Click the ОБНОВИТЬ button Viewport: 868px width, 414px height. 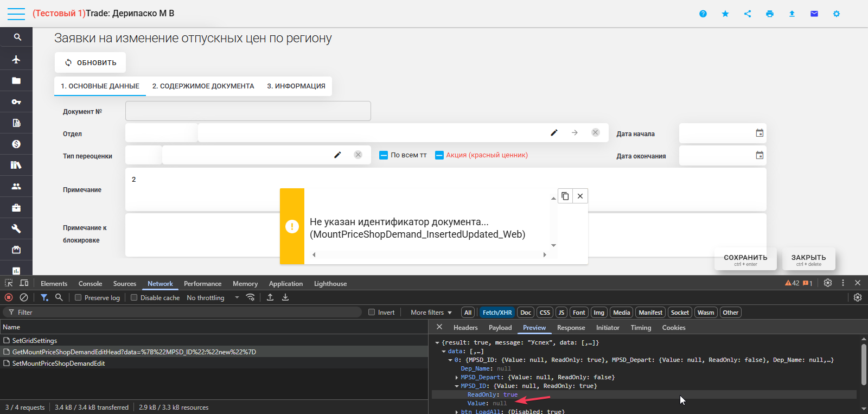click(x=90, y=62)
